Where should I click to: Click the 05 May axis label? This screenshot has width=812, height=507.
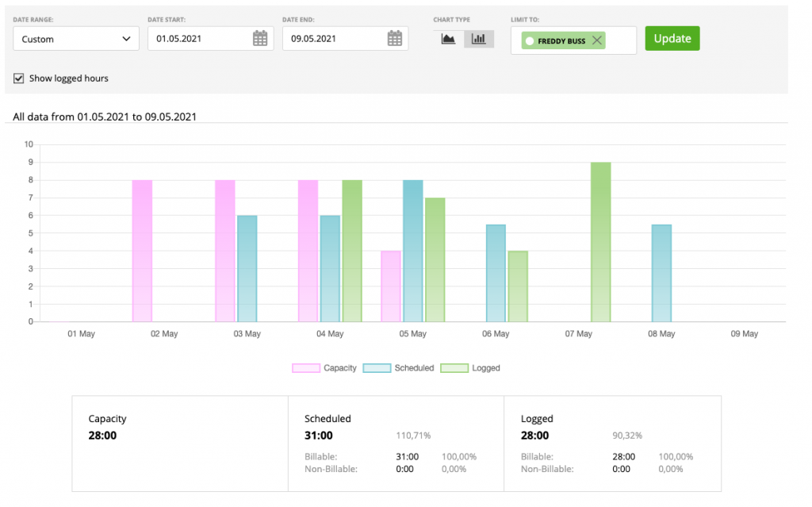[412, 333]
